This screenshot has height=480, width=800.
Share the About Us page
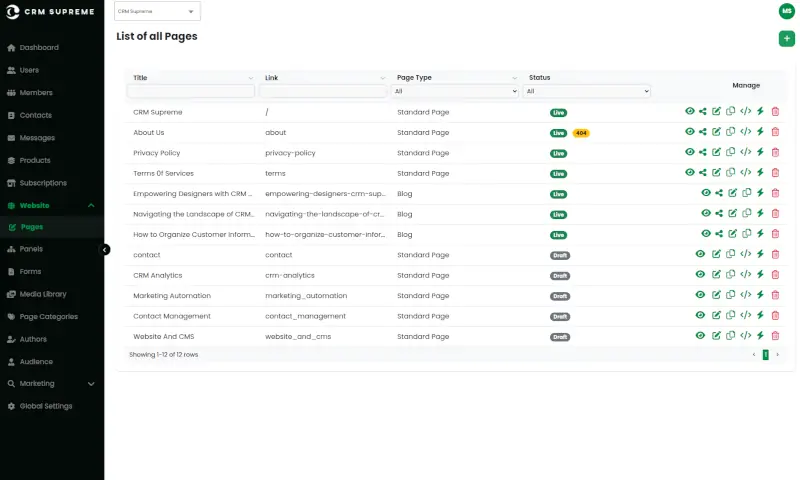[x=703, y=132]
